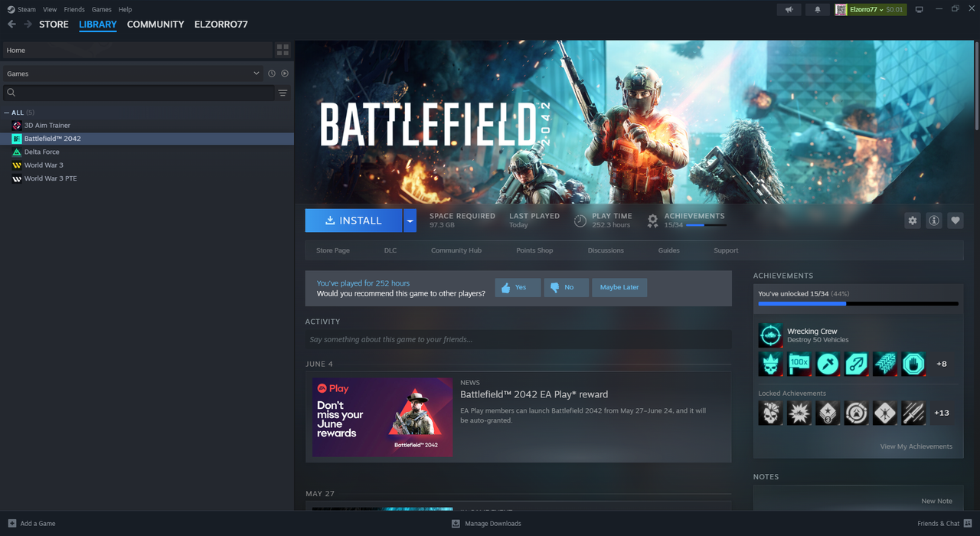This screenshot has height=536, width=980.
Task: Add Battlefield 2042 to favorites heart
Action: pyautogui.click(x=955, y=221)
